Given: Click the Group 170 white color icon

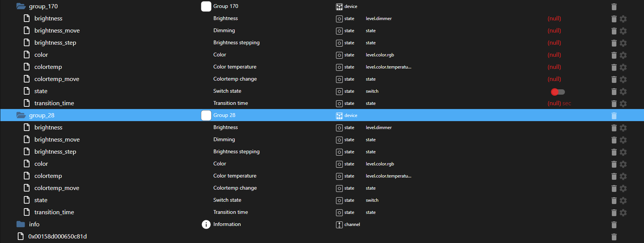Looking at the screenshot, I should click(x=206, y=6).
